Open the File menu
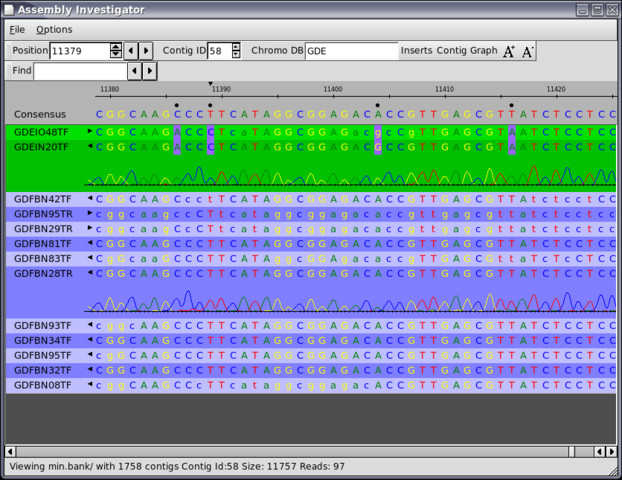 17,30
